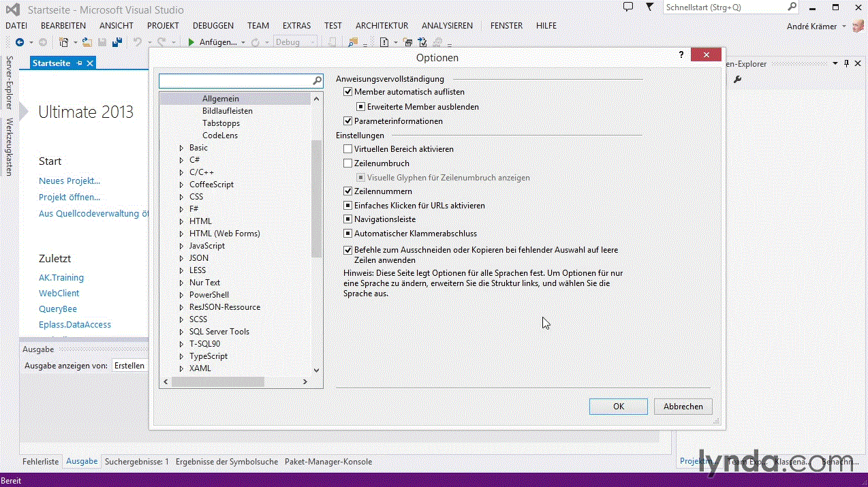
Task: Toggle the Navigationsleiste checkbox
Action: pos(348,219)
